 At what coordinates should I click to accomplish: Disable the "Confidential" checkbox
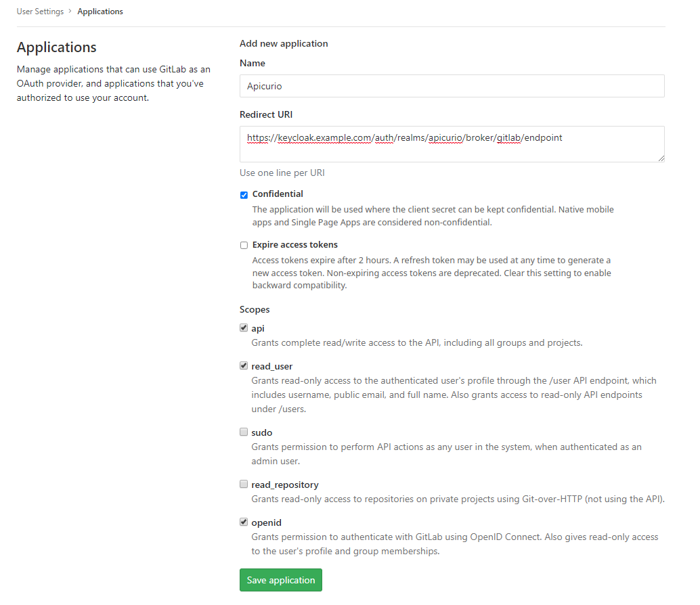tap(244, 195)
